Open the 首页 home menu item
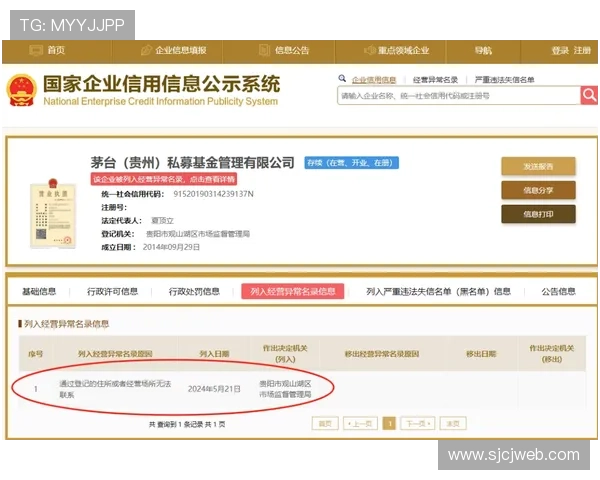The width and height of the screenshot is (600, 480). (x=56, y=50)
